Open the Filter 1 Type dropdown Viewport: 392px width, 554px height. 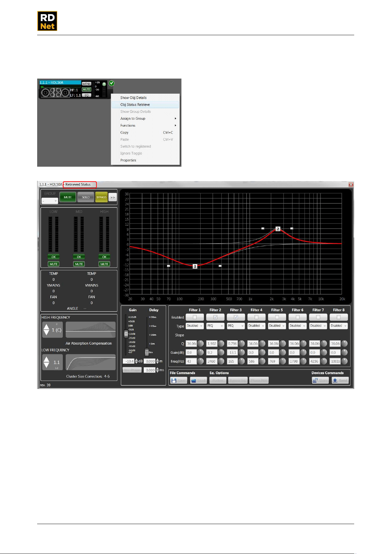point(195,326)
